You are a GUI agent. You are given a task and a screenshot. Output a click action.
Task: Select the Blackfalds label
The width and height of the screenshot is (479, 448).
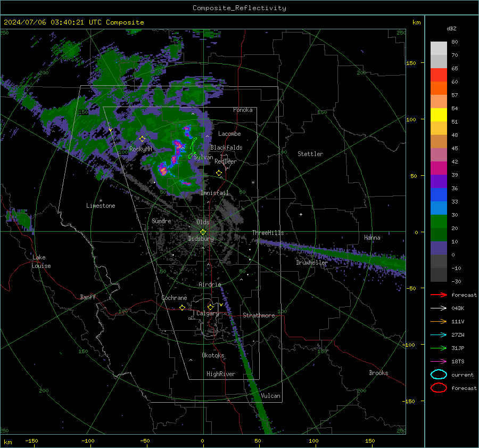(226, 148)
